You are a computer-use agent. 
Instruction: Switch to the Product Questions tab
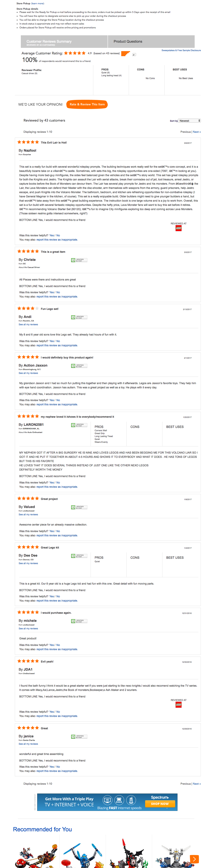coord(128,41)
